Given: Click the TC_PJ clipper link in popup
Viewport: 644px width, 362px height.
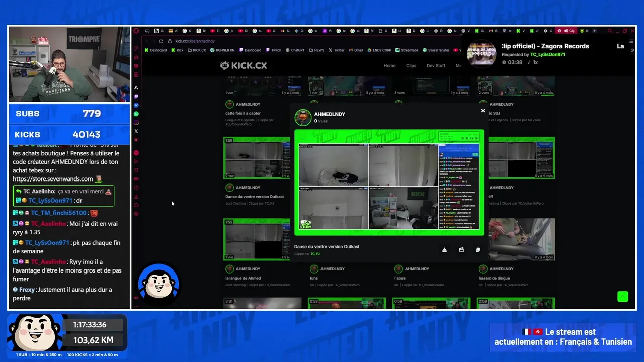Looking at the screenshot, I should [315, 254].
